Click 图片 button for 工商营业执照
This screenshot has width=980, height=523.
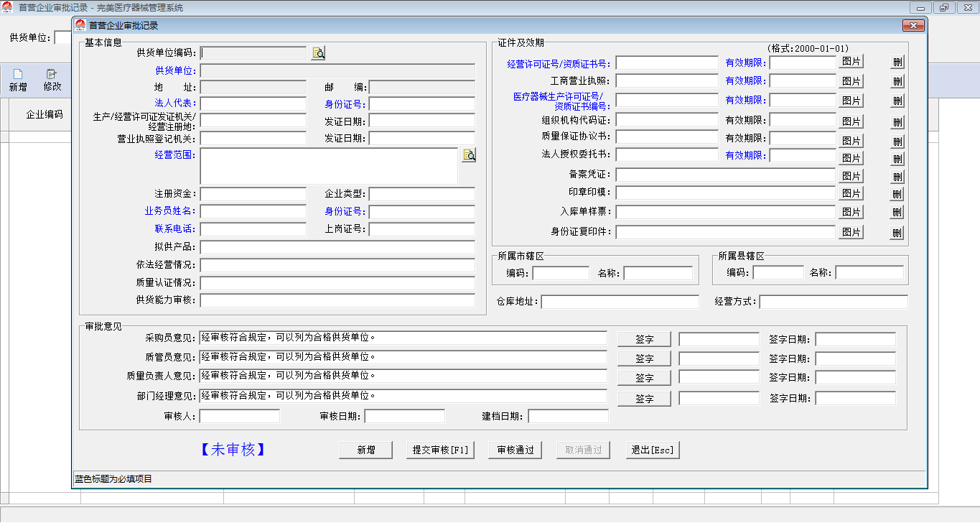tap(851, 81)
